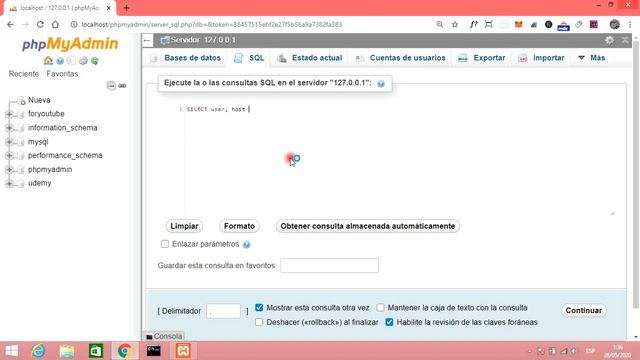
Task: Click Obtener consulta almacenada automáticamente
Action: click(368, 226)
